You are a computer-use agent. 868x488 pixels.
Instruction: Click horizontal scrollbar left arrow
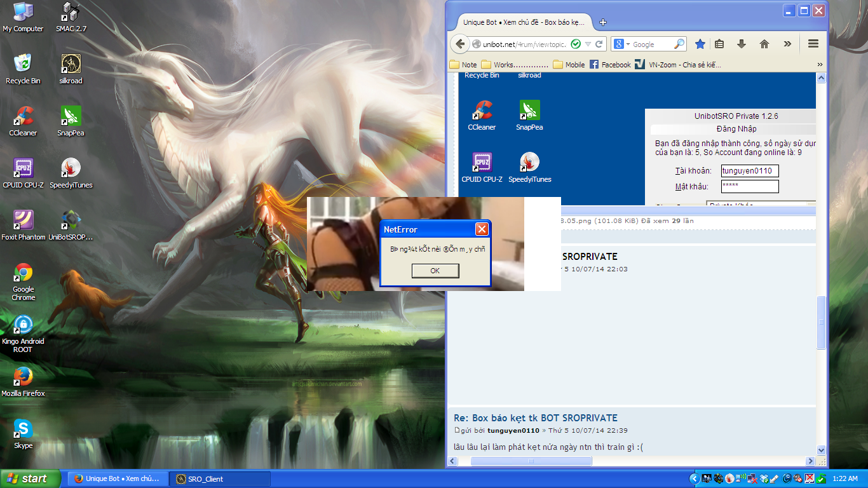click(x=453, y=461)
